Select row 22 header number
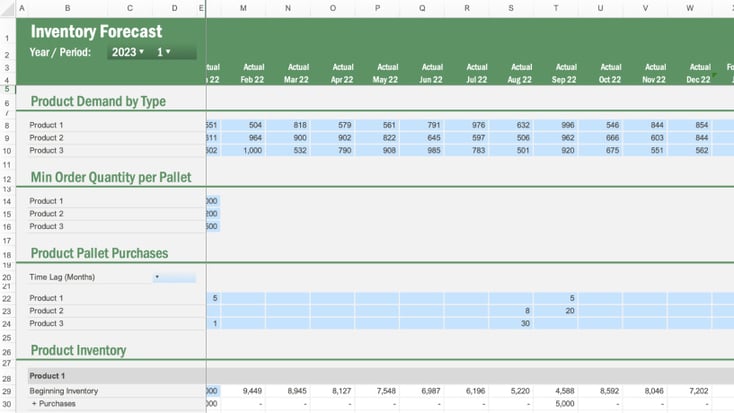Viewport: 734px width, 413px height. pyautogui.click(x=7, y=298)
